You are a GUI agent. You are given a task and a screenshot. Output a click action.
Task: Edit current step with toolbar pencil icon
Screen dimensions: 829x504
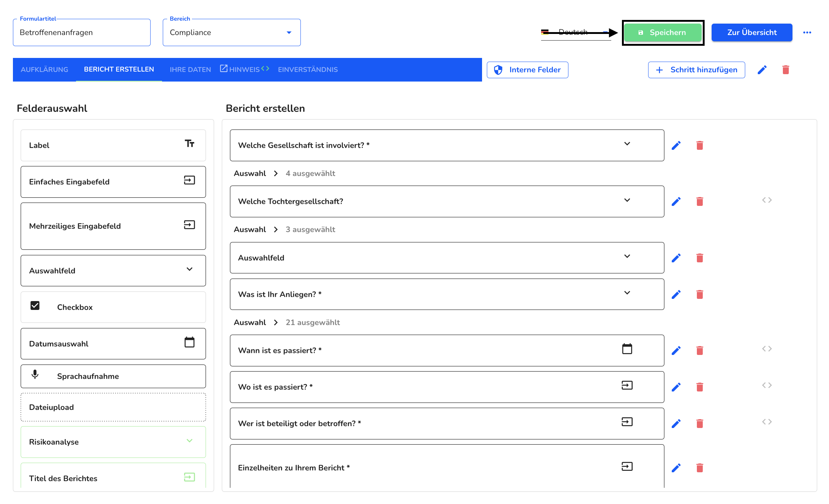pos(762,70)
